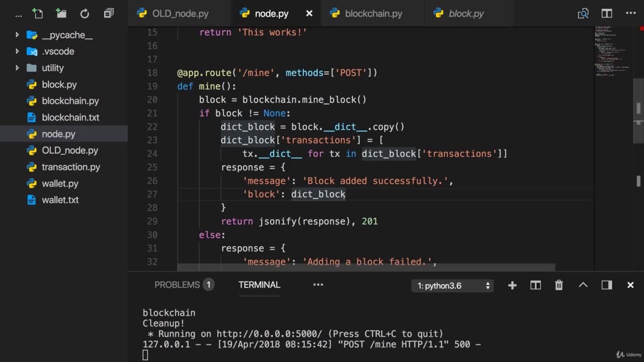
Task: Click 'Block added successfully.' string
Action: pos(375,180)
